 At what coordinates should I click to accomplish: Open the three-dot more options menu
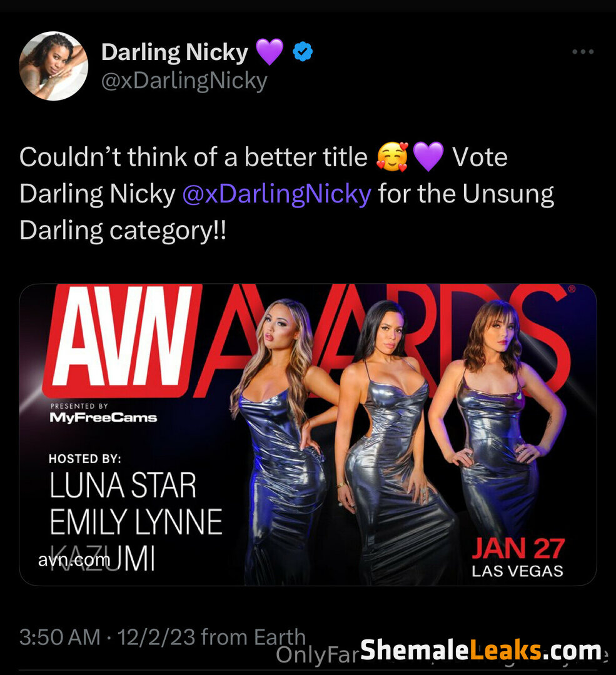click(x=583, y=52)
